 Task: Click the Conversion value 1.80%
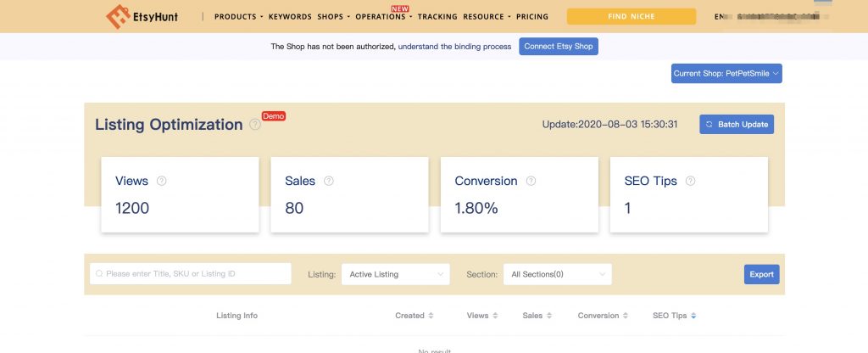tap(476, 209)
